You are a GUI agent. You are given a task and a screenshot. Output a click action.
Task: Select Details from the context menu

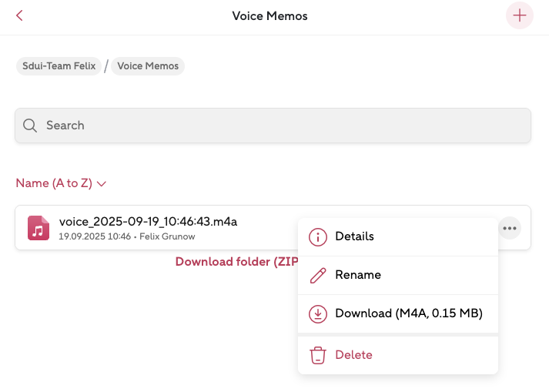tap(354, 237)
